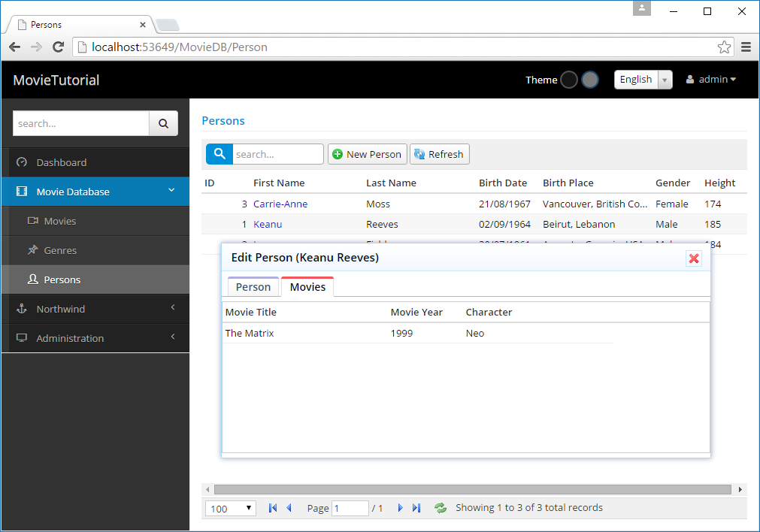Switch to the Person tab in dialog
This screenshot has width=760, height=532.
point(253,287)
